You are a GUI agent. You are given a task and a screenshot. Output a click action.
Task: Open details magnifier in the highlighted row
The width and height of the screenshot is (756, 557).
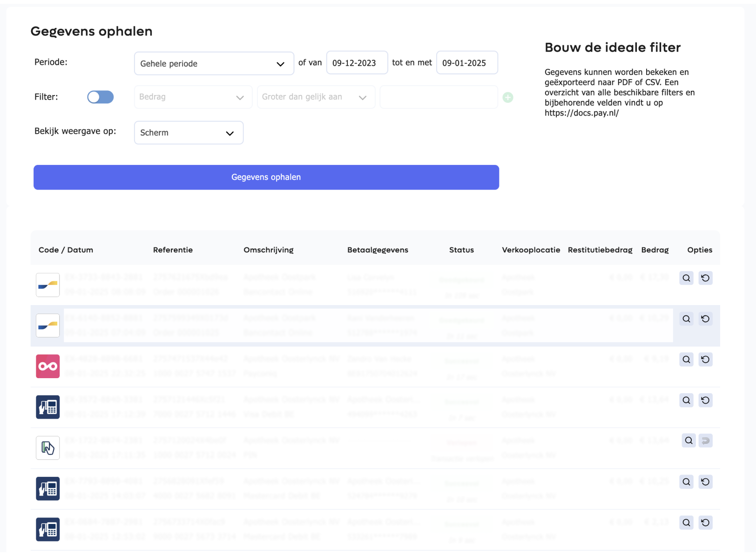tap(686, 319)
